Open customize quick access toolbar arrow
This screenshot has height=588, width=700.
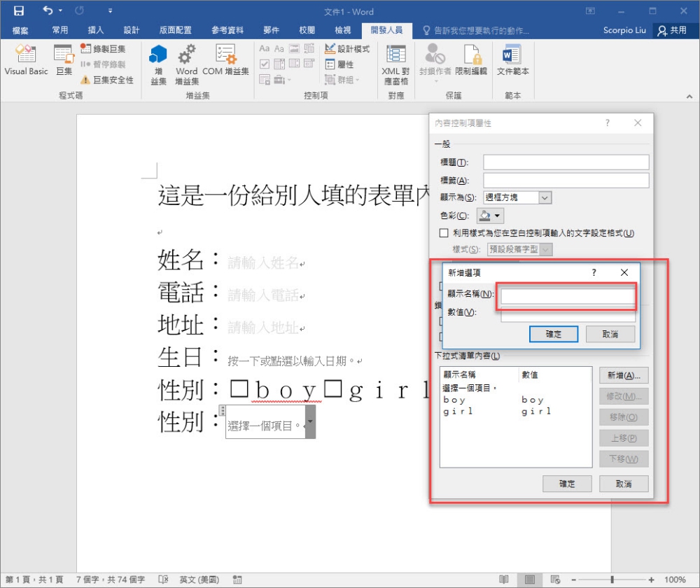coord(111,10)
